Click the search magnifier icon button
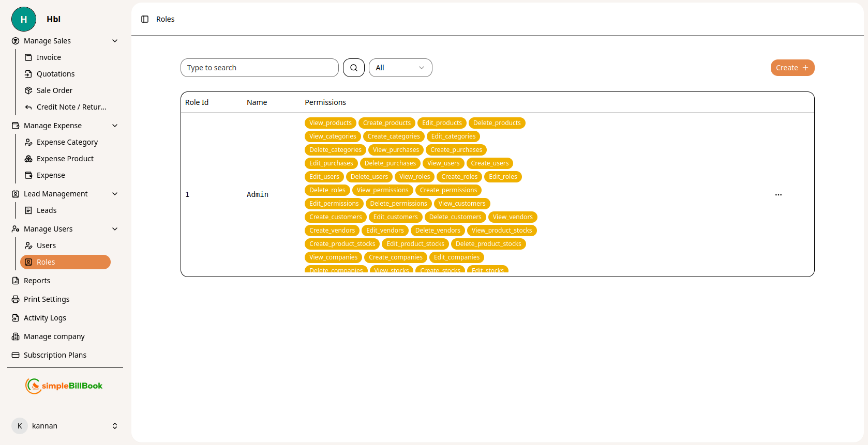 354,68
